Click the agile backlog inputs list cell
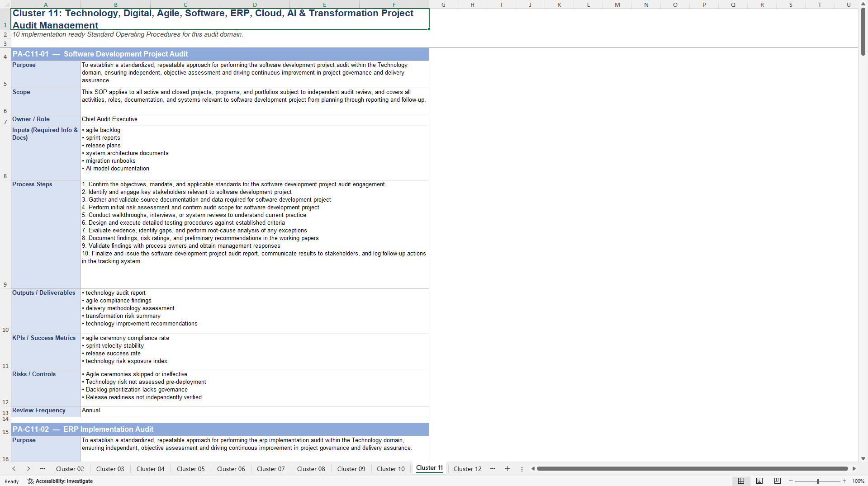This screenshot has height=486, width=868. (x=255, y=153)
